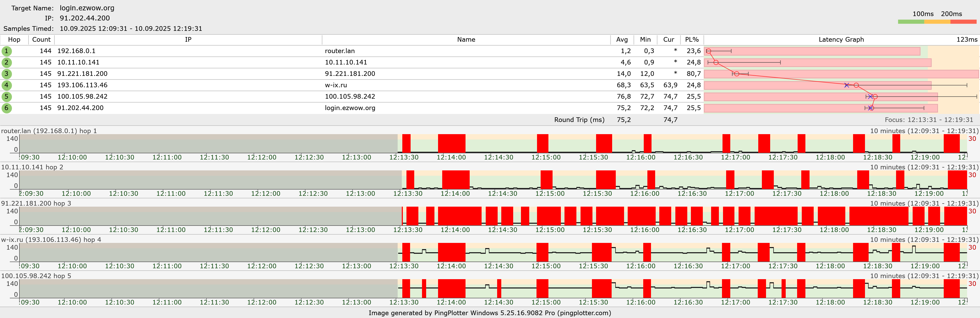Click 12:14:00 marker on router.lan timeline
This screenshot has width=980, height=318.
pos(451,157)
